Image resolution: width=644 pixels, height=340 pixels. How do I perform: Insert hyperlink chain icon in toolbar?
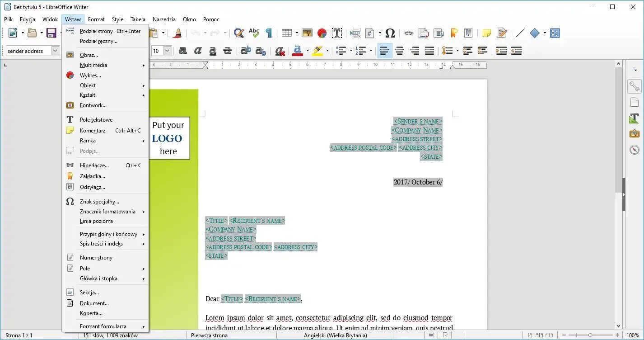[408, 33]
